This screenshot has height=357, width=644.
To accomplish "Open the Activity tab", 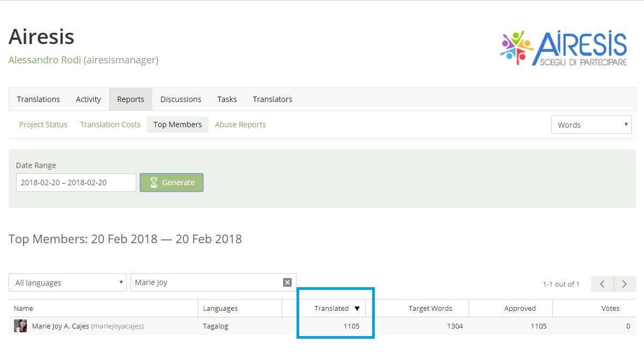I will 88,99.
